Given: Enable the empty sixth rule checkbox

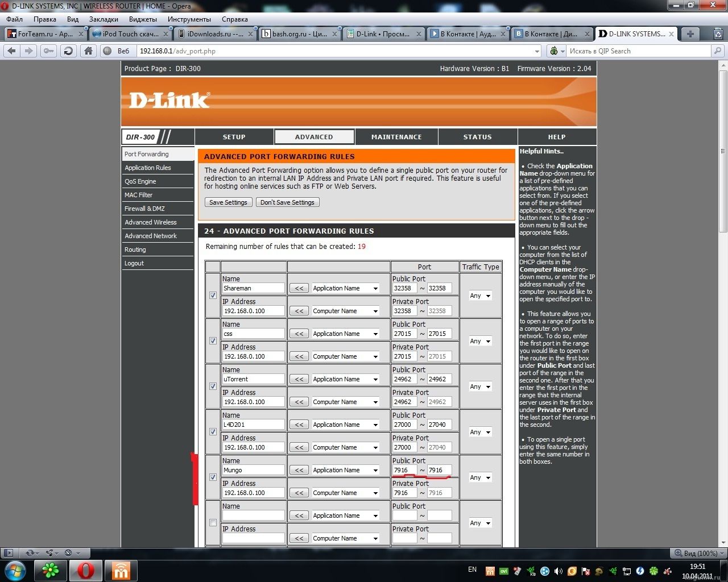Looking at the screenshot, I should click(213, 523).
